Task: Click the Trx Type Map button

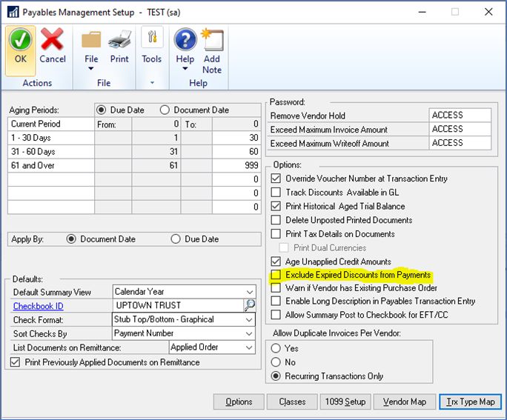Action: click(x=471, y=401)
